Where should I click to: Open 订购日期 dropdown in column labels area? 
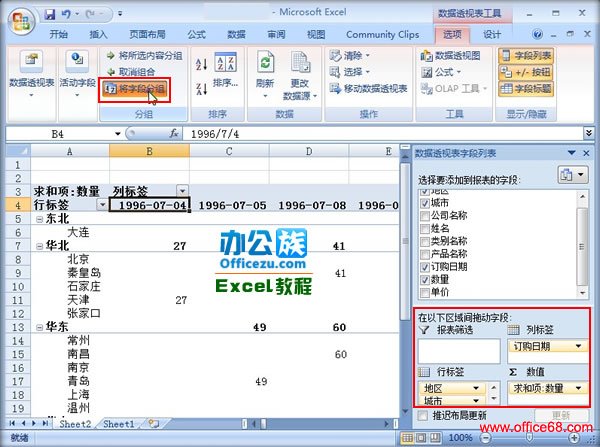pyautogui.click(x=578, y=346)
